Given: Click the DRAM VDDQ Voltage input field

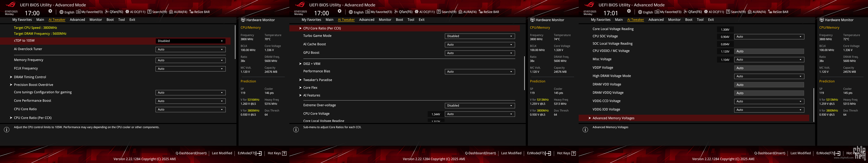Looking at the screenshot, I should (x=769, y=93).
